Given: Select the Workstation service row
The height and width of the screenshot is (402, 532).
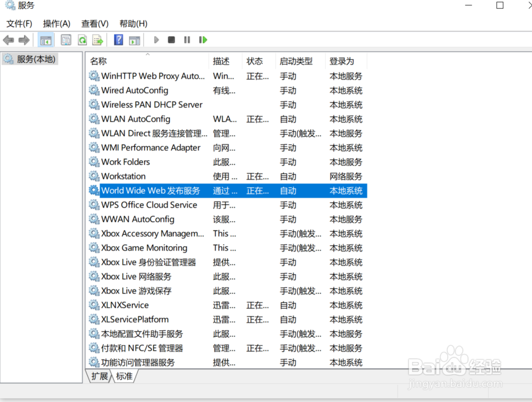Looking at the screenshot, I should point(228,176).
